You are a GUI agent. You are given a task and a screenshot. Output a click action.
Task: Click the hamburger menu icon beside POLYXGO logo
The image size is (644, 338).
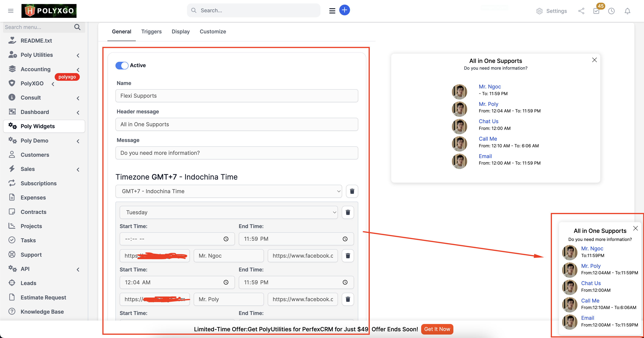11,11
